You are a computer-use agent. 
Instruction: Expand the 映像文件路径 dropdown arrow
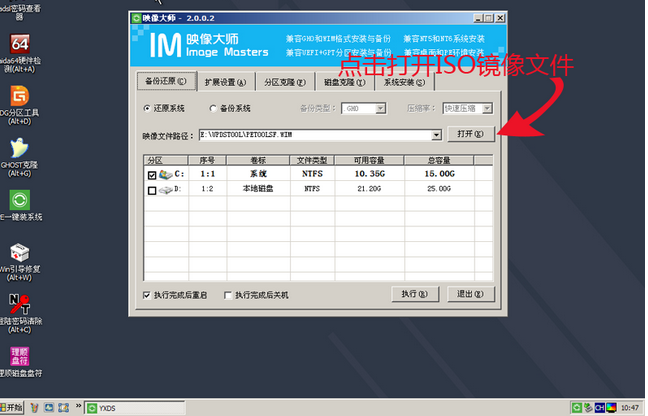click(x=436, y=135)
